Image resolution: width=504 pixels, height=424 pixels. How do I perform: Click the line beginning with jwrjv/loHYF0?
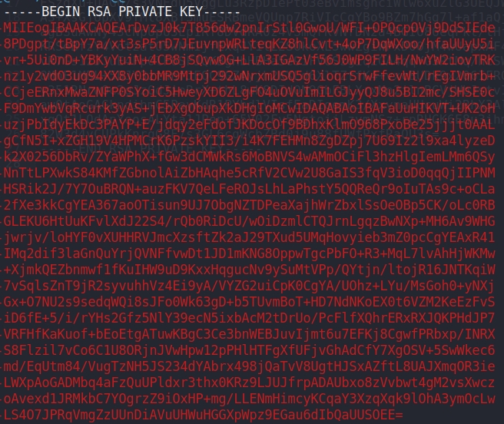tap(250, 237)
